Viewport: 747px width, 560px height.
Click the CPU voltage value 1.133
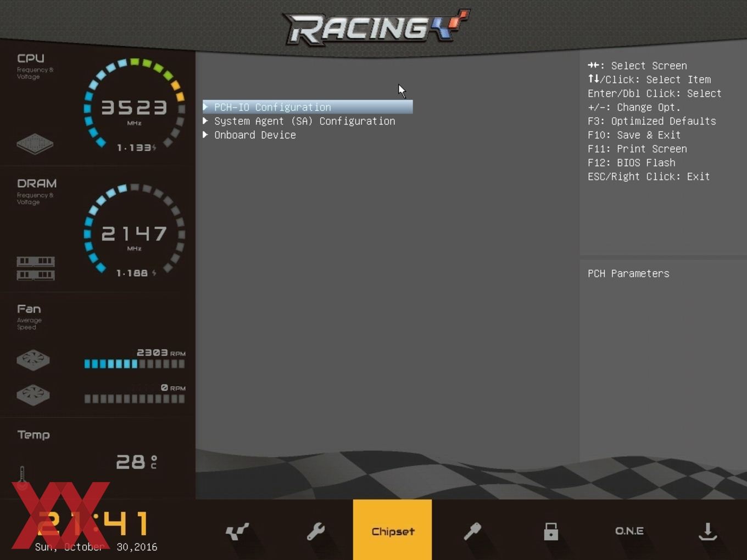click(x=134, y=148)
